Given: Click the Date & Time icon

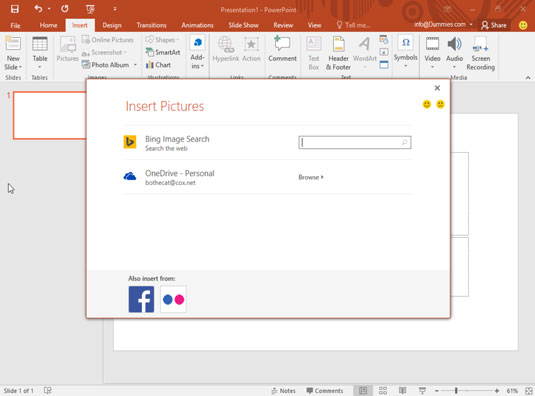Looking at the screenshot, I should coord(384,40).
